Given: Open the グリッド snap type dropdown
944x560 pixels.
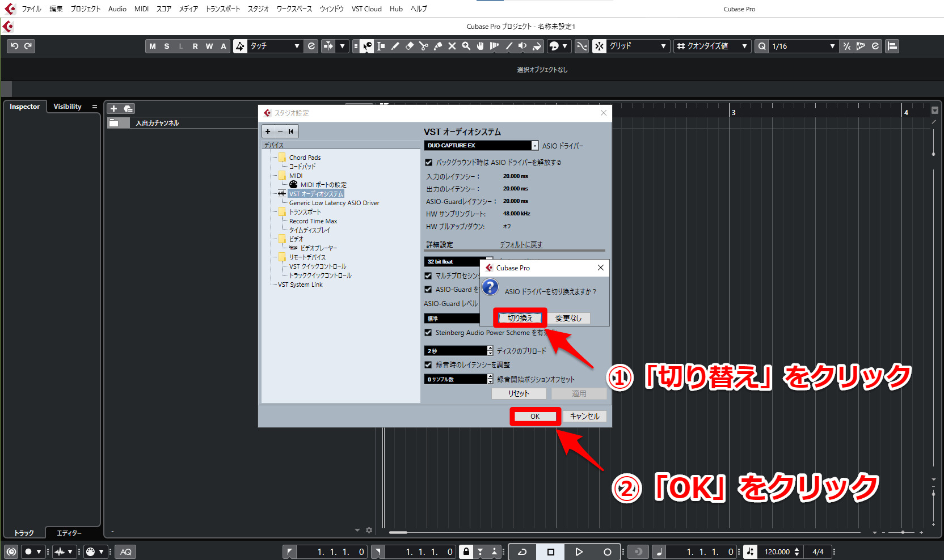Looking at the screenshot, I should tap(638, 46).
